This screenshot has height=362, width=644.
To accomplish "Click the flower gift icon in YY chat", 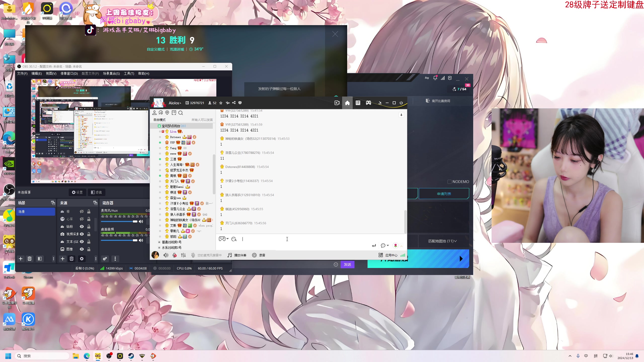I will tap(395, 245).
